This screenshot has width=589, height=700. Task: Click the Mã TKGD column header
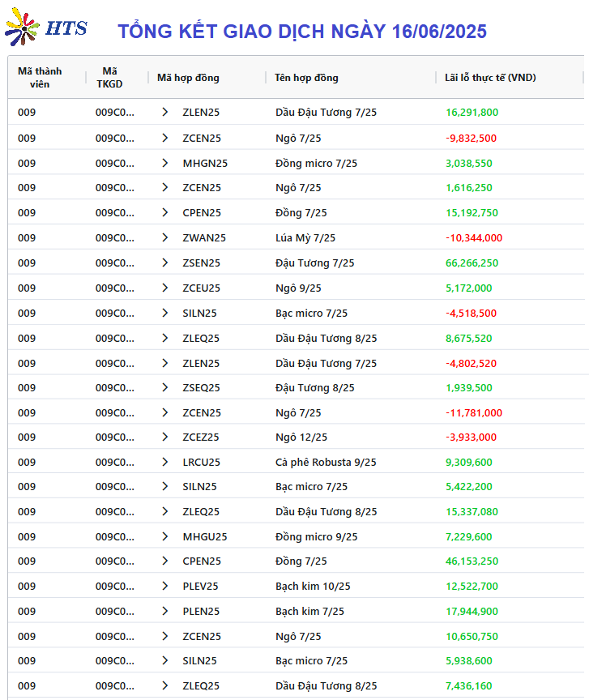click(x=109, y=78)
